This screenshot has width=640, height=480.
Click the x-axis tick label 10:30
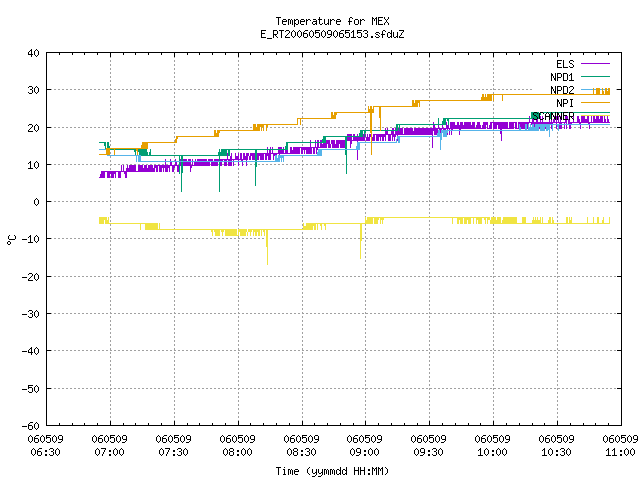pos(557,452)
